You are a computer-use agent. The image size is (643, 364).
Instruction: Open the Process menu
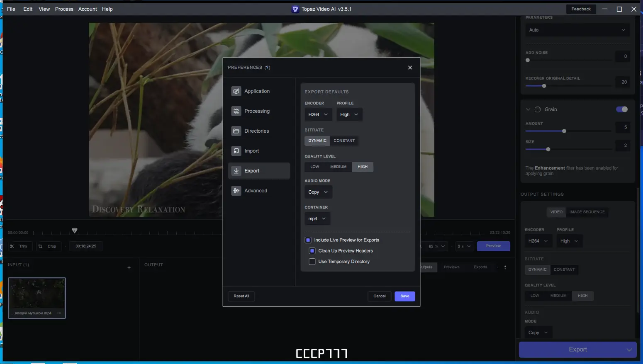tap(64, 9)
